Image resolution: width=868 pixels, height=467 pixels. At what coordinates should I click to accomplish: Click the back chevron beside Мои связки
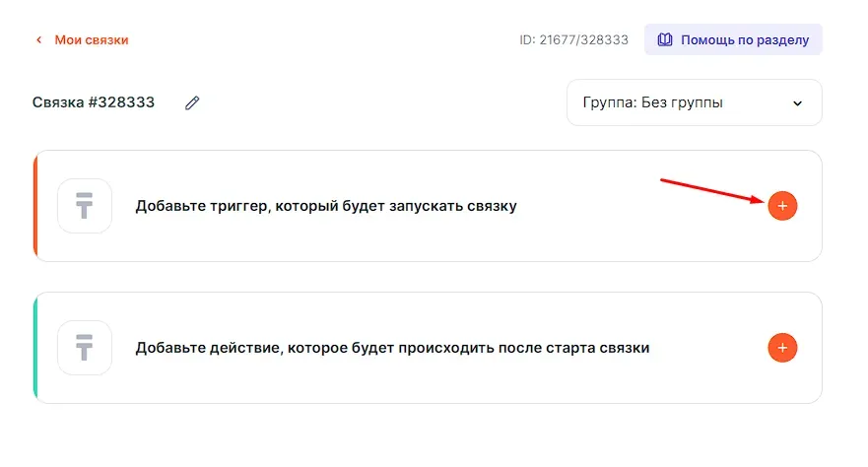(39, 40)
